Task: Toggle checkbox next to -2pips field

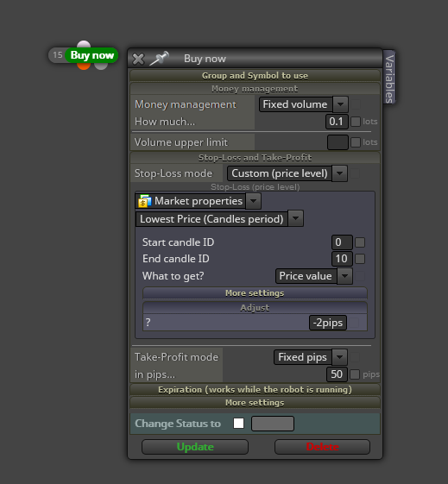Action: [x=354, y=323]
